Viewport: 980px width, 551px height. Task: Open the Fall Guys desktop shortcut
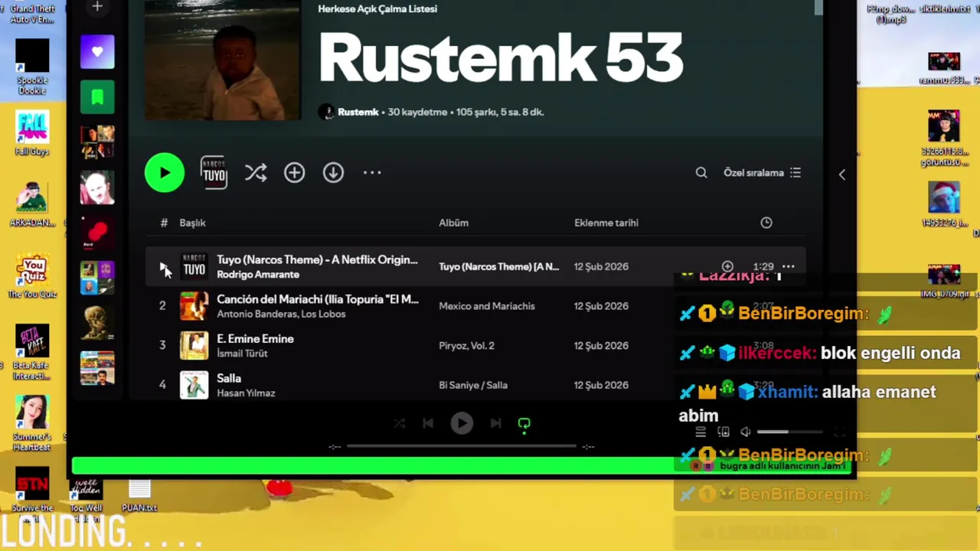click(x=32, y=133)
